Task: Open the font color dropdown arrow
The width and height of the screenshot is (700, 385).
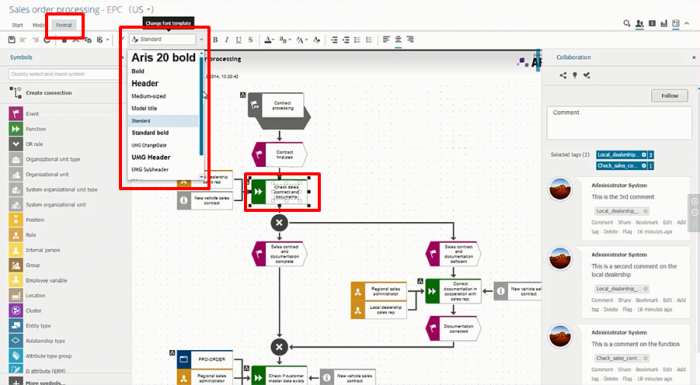Action: coord(272,40)
